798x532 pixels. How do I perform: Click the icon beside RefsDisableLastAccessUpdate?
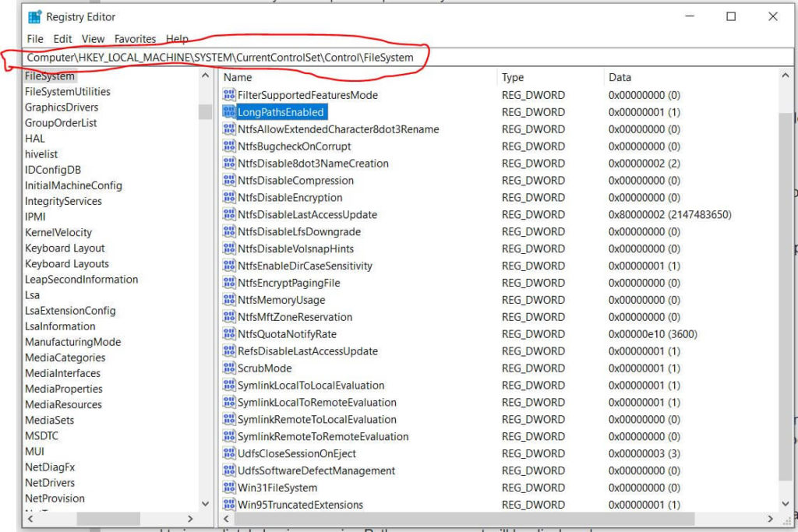[229, 351]
